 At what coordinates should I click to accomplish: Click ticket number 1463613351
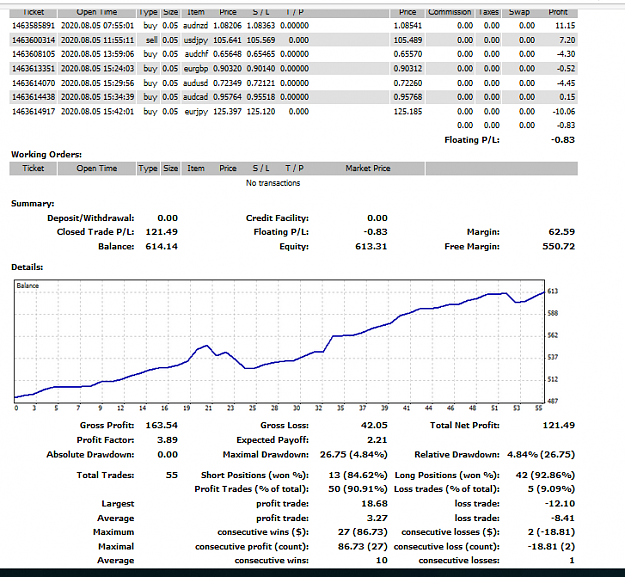coord(33,69)
